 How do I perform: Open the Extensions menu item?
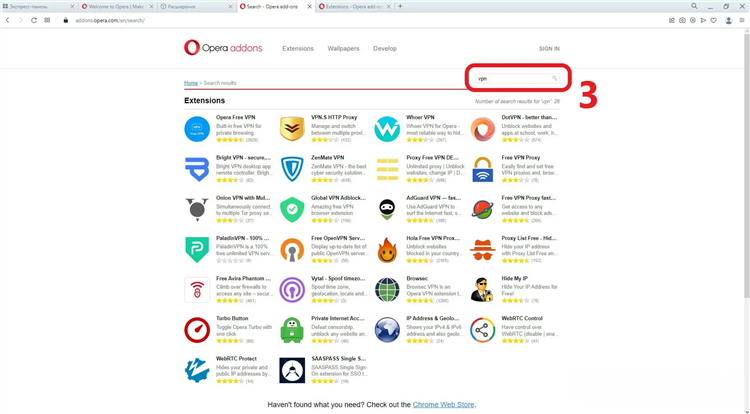(x=298, y=49)
